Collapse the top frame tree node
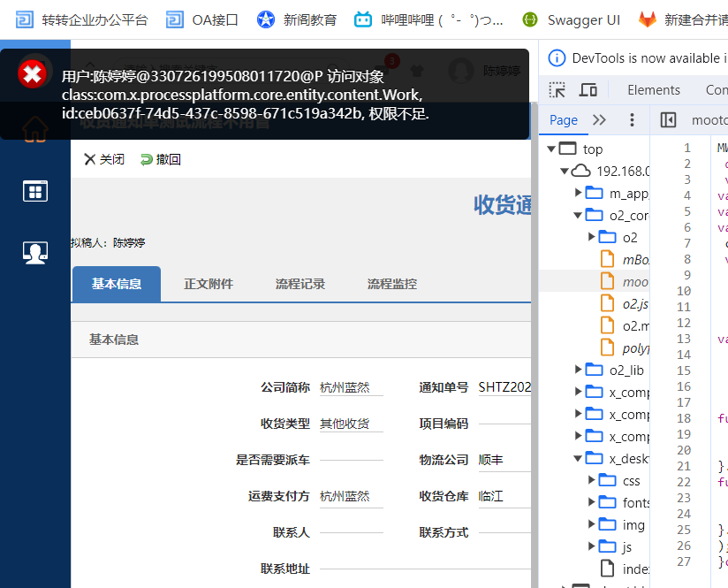This screenshot has width=728, height=588. click(x=551, y=149)
